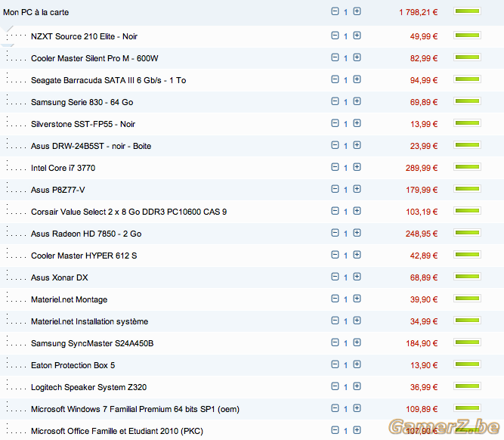Screen dimensions: 504x440
Task: Select Materiel.net Montage row
Action: 252,299
